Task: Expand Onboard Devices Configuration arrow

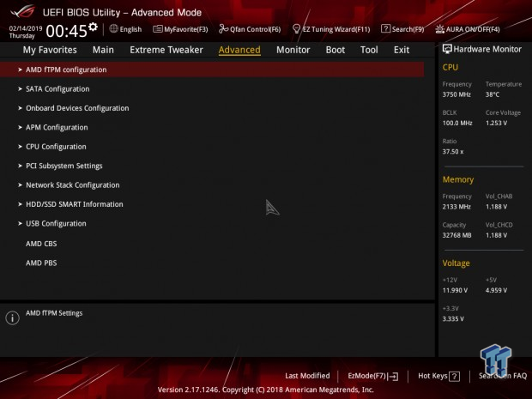Action: pos(20,108)
